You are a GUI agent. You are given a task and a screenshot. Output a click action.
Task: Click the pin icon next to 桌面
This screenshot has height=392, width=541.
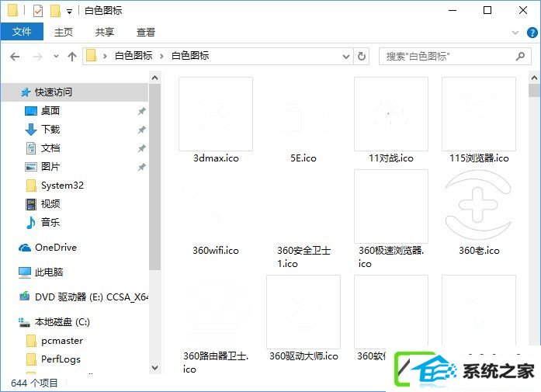[x=141, y=111]
